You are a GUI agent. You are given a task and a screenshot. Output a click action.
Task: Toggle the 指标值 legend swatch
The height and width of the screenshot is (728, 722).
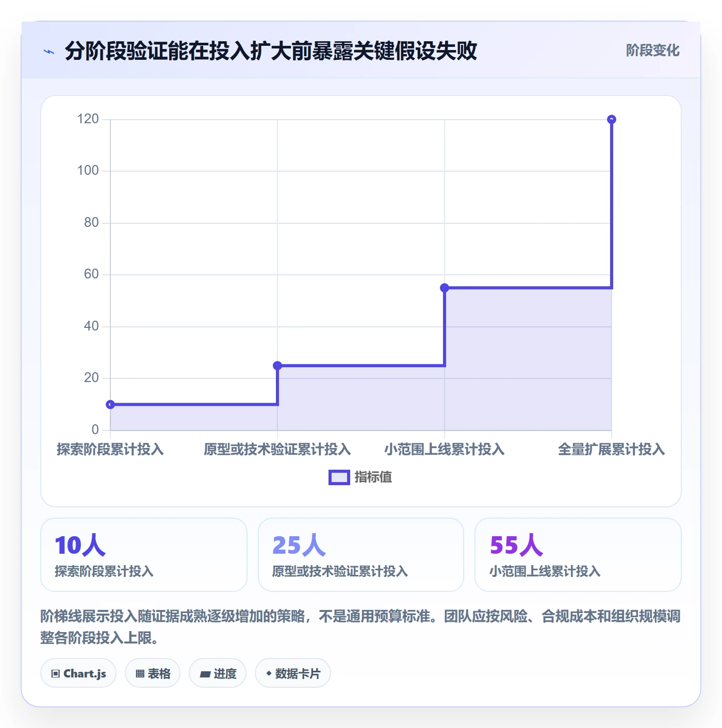339,477
